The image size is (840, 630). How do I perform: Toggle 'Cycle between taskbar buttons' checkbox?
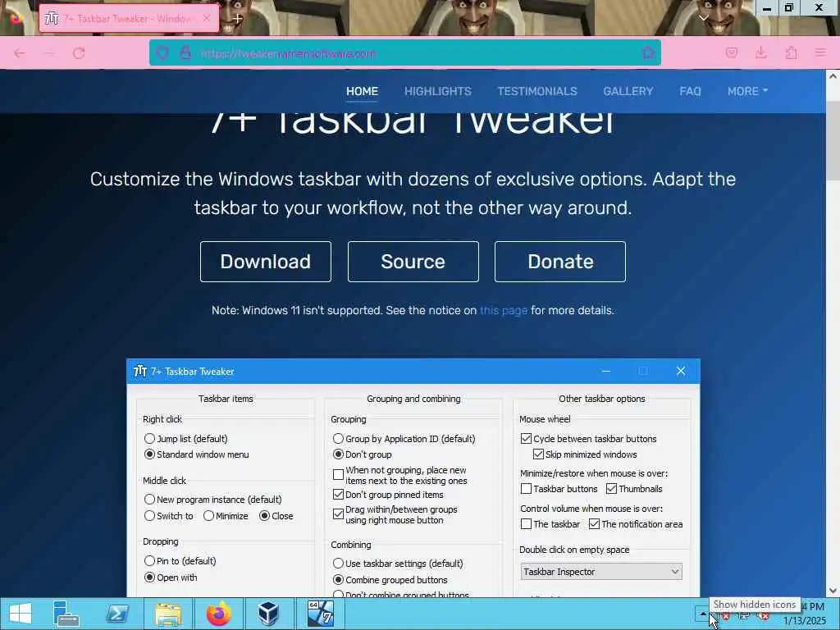[526, 439]
